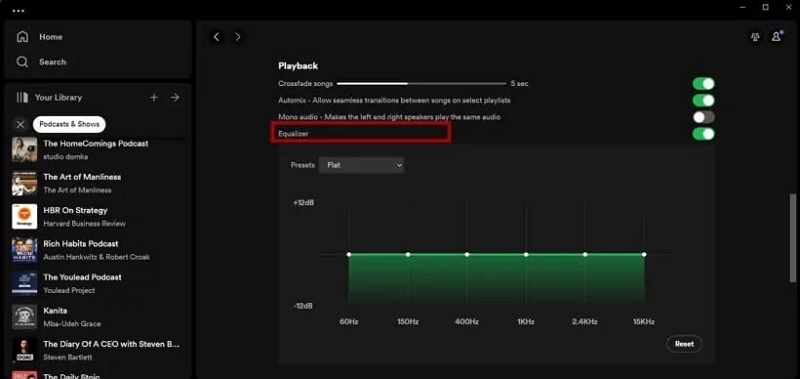
Task: Click 'HBR On Strategy' title
Action: (76, 210)
